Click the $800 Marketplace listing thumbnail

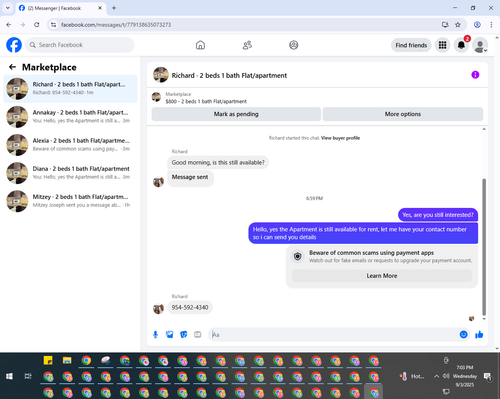(156, 97)
